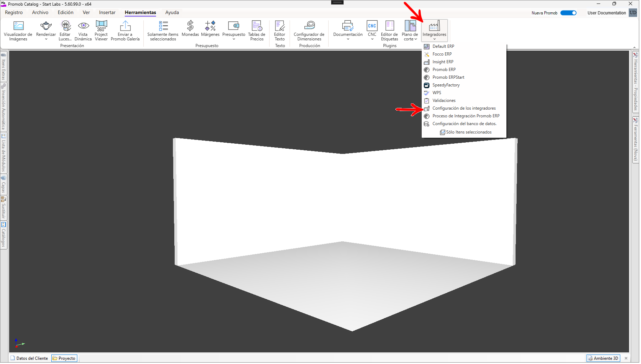Open the Itens Extras side panel
Viewport: 641px width, 364px height.
click(4, 66)
